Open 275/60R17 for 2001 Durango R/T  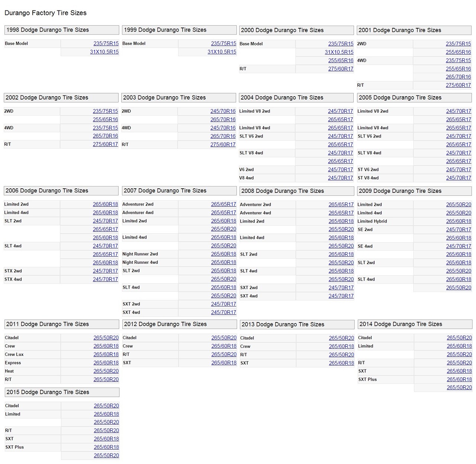point(458,85)
